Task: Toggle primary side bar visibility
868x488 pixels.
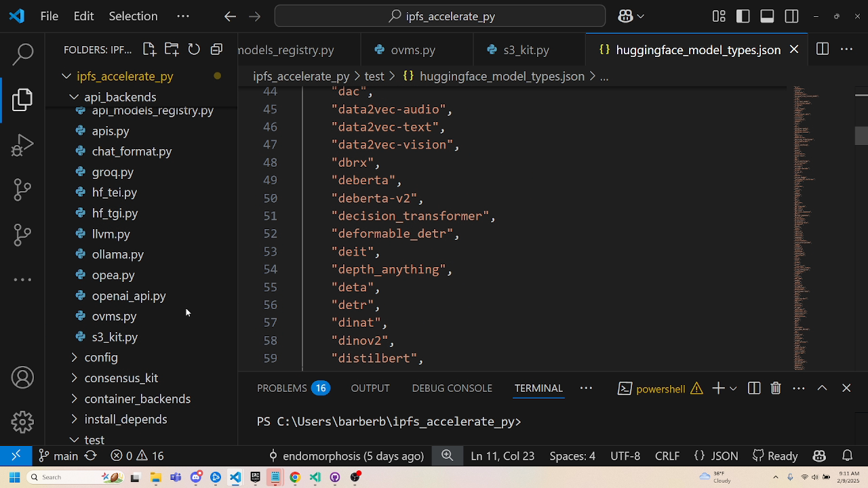Action: pyautogui.click(x=743, y=16)
